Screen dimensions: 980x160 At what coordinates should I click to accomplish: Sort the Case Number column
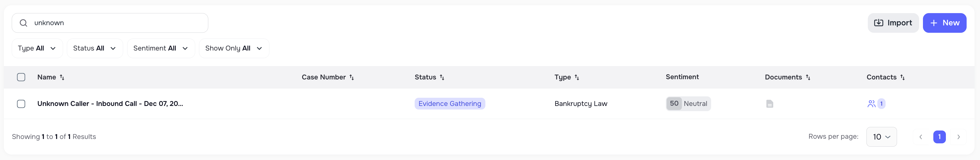[x=352, y=77]
